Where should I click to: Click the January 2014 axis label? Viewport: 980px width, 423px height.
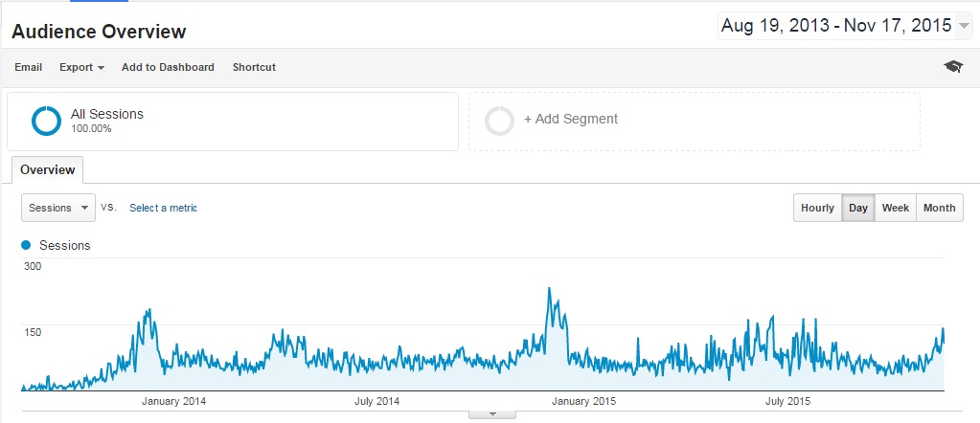click(173, 401)
